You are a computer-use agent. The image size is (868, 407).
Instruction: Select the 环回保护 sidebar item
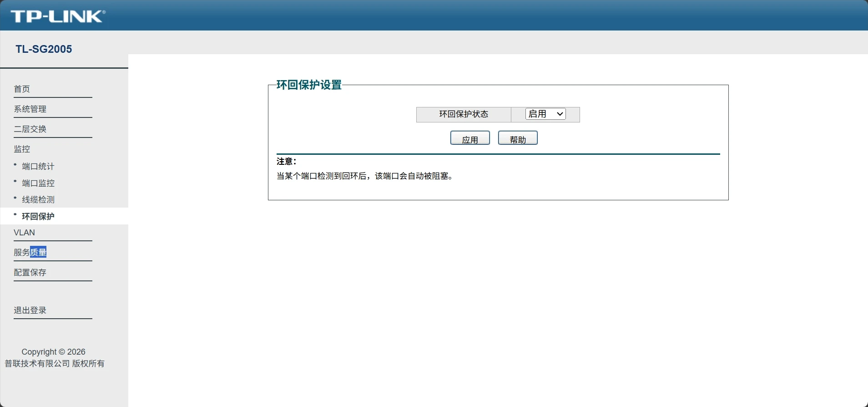pyautogui.click(x=38, y=216)
